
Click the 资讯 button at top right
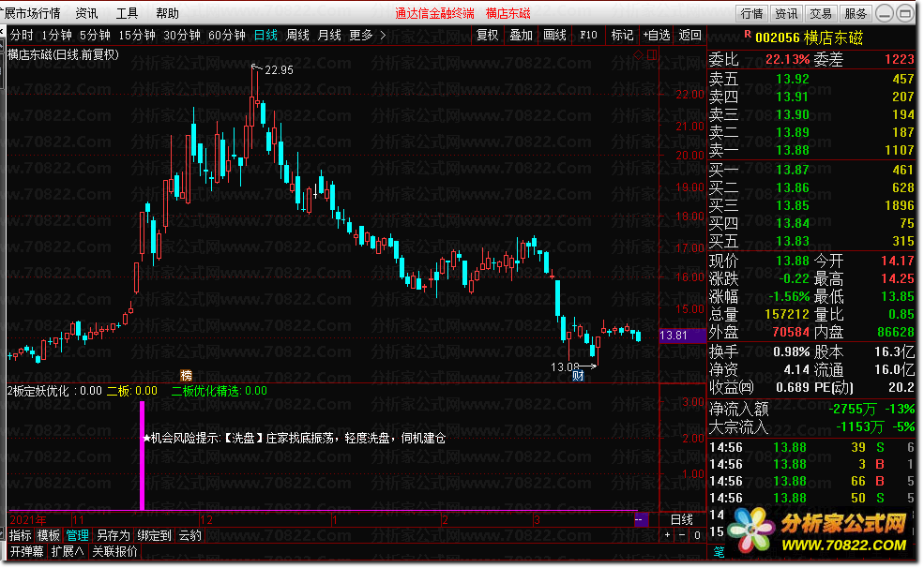786,13
